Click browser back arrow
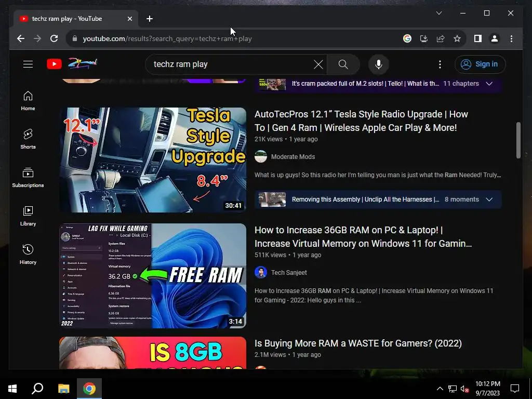 [21, 38]
